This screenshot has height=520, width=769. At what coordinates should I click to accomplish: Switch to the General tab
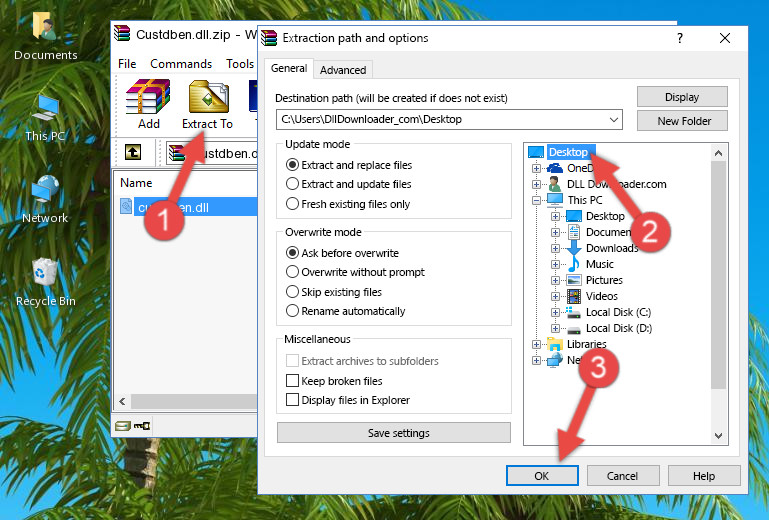click(289, 68)
